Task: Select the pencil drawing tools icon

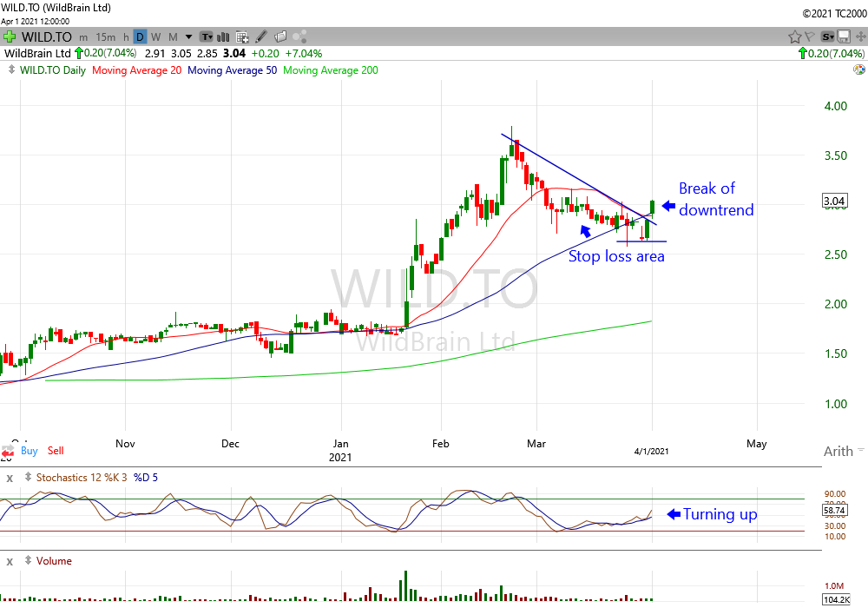Action: click(x=261, y=37)
